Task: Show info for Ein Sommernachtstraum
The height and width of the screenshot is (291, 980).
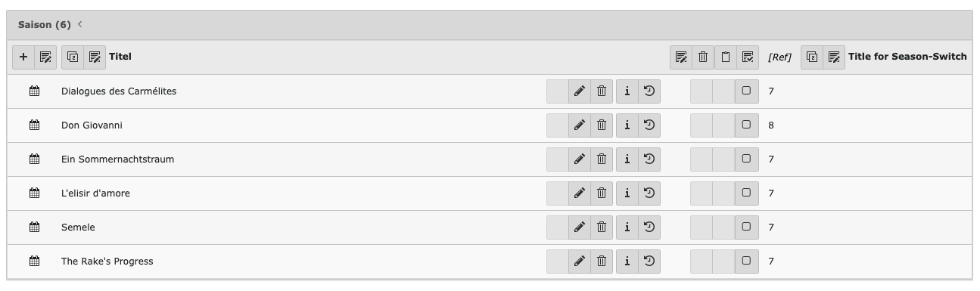Action: click(627, 159)
